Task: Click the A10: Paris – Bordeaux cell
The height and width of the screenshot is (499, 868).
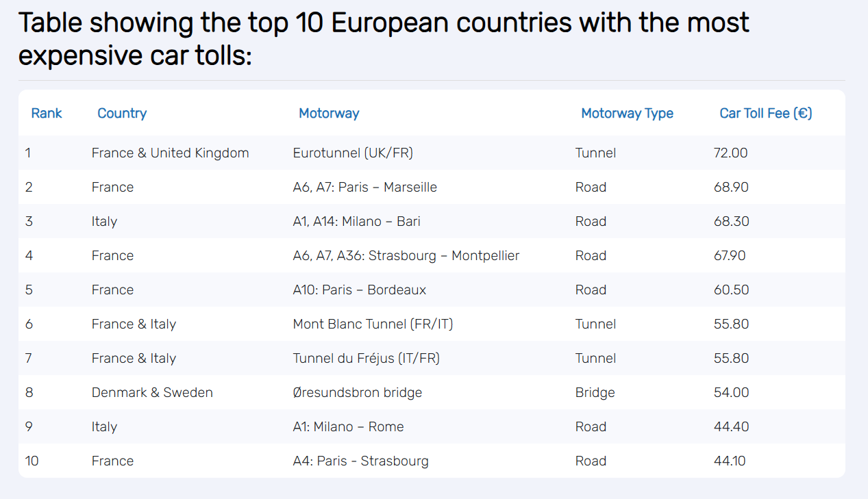Action: [359, 290]
